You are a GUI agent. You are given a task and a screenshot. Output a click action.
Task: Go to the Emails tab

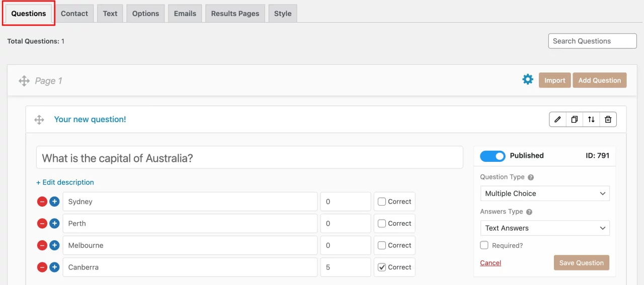click(x=185, y=14)
